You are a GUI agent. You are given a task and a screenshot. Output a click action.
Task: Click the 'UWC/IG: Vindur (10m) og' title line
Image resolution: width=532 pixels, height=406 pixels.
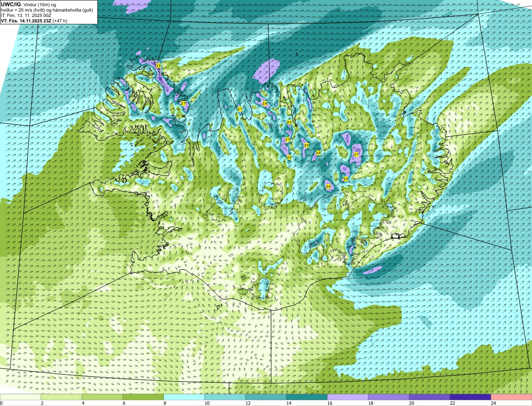tap(28, 4)
